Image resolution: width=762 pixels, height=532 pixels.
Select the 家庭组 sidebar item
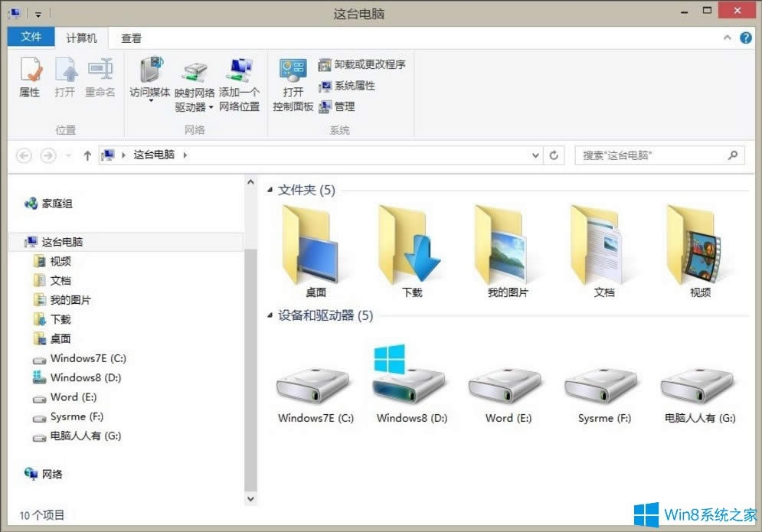[57, 204]
